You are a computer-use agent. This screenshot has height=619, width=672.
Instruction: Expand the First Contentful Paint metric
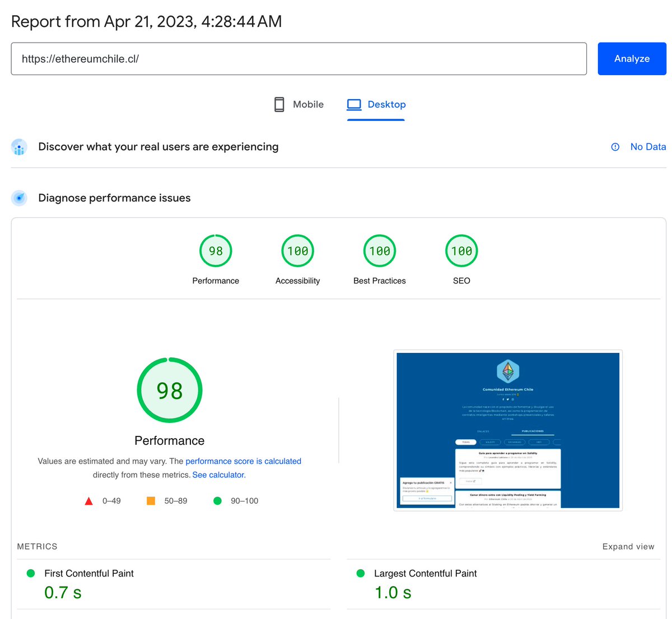point(174,584)
